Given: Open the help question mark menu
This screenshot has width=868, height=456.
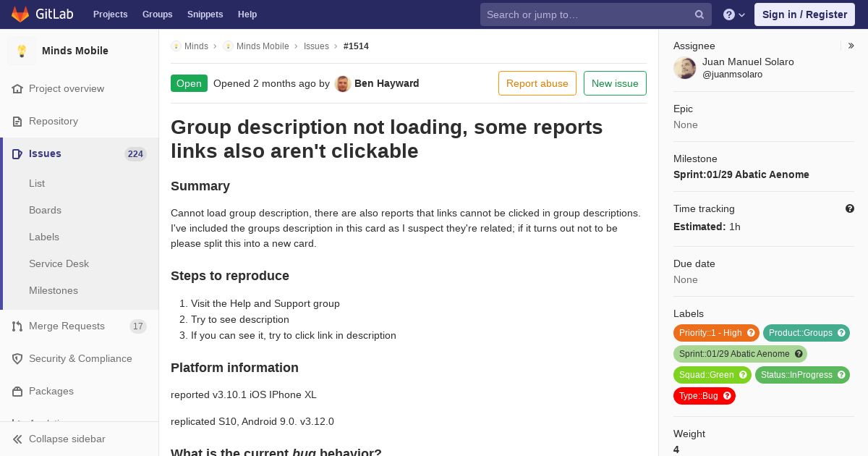Looking at the screenshot, I should point(734,14).
